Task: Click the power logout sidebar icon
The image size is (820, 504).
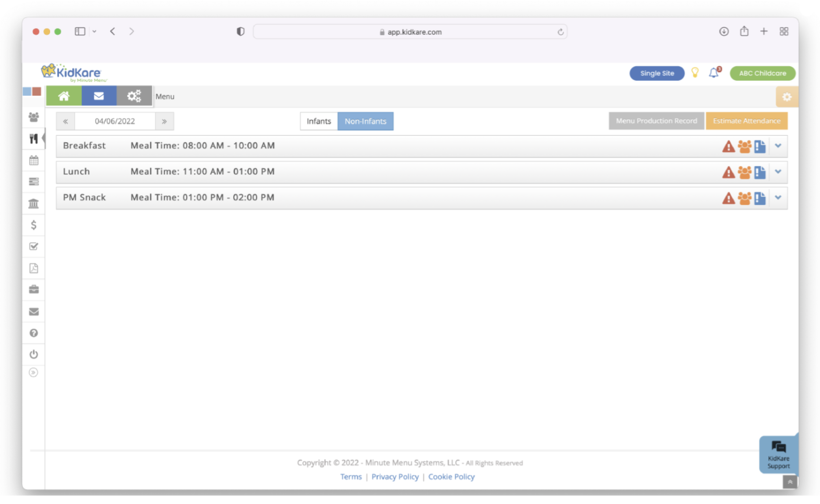Action: 34,354
